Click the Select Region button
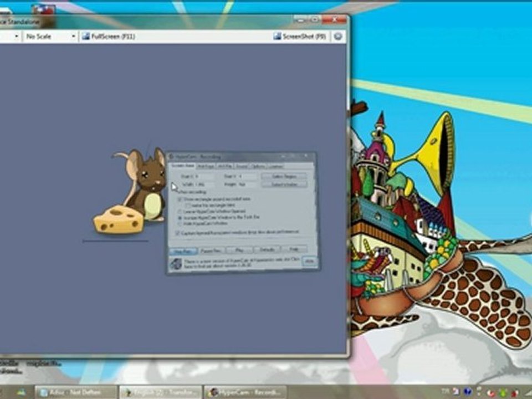Viewport: 532px width, 399px height. (284, 176)
